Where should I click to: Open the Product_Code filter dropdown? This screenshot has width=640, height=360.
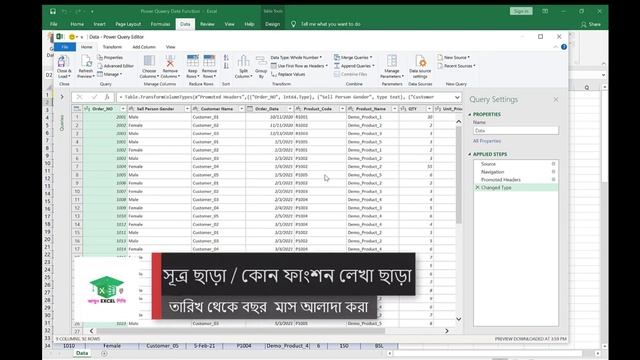point(342,109)
